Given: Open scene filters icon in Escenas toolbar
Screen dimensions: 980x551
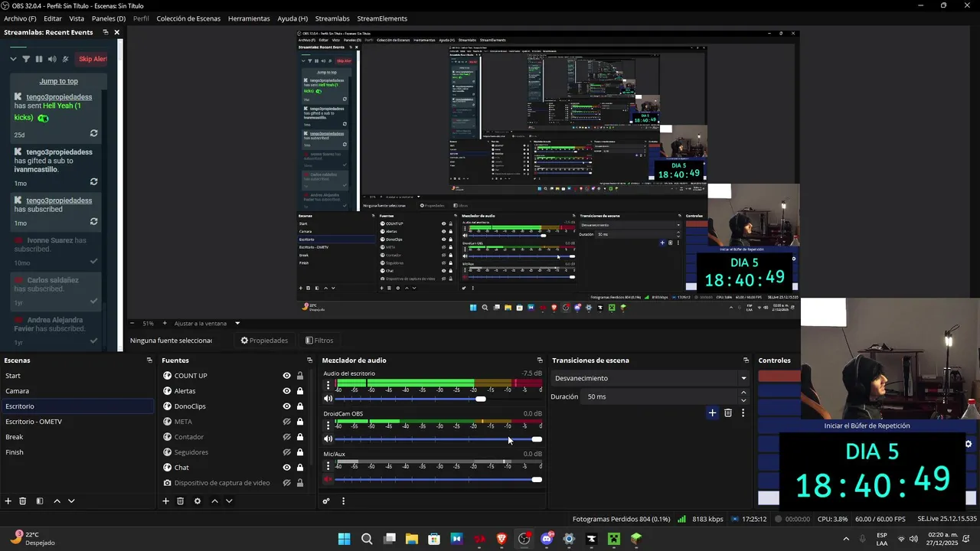Looking at the screenshot, I should [x=40, y=501].
